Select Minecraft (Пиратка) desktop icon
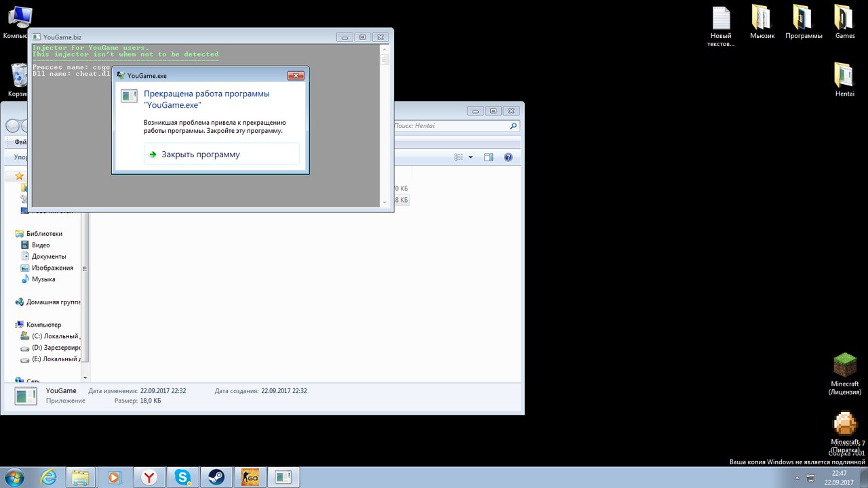Screen dimensions: 868x488 845,432
